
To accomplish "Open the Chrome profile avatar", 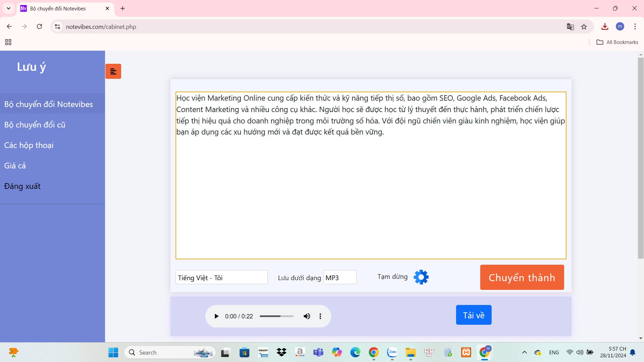I will point(620,27).
